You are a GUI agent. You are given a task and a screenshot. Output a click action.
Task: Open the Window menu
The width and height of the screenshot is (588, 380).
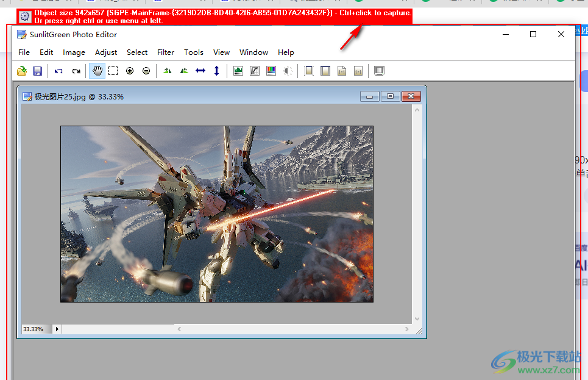tap(254, 52)
